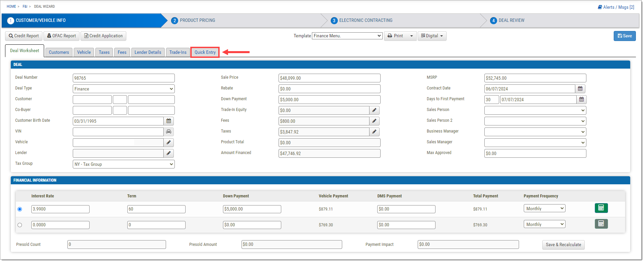
Task: Go to Product Pricing wizard step
Action: coord(197,21)
